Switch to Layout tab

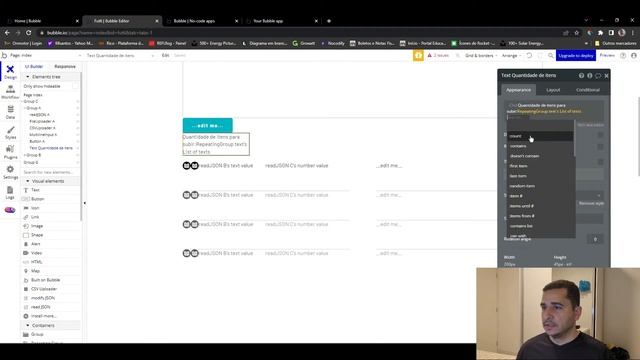coord(553,90)
